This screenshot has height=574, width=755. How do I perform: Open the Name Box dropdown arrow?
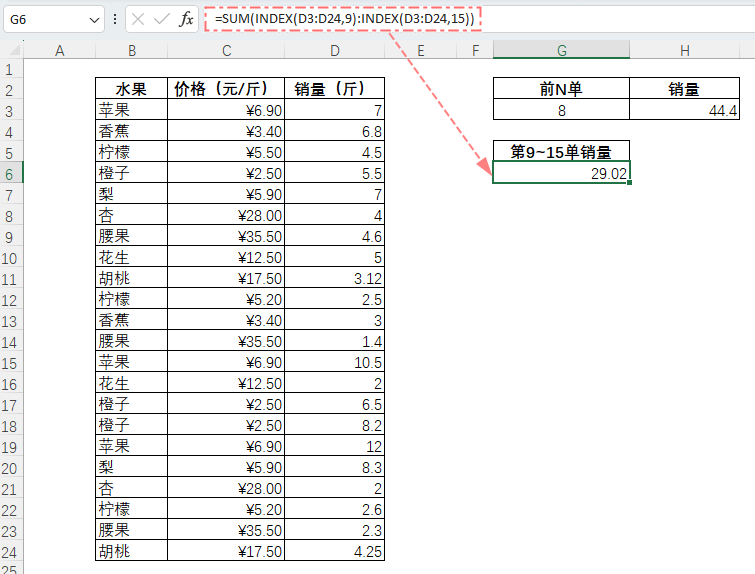(x=94, y=20)
